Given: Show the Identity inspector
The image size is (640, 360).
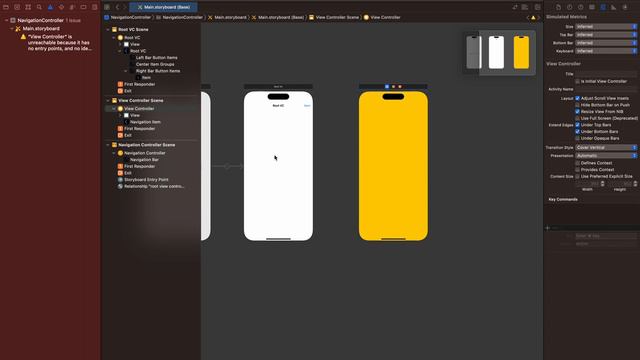Looking at the screenshot, I should pyautogui.click(x=591, y=7).
